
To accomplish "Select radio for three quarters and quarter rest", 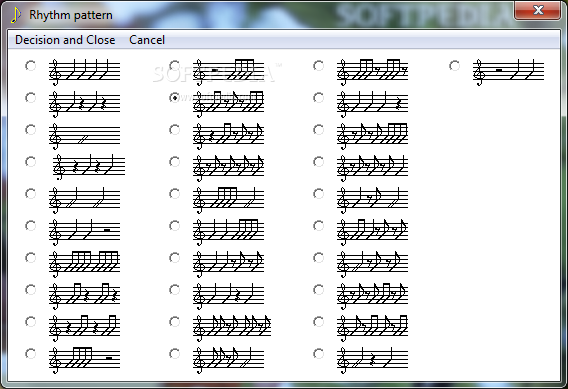I will [x=318, y=98].
